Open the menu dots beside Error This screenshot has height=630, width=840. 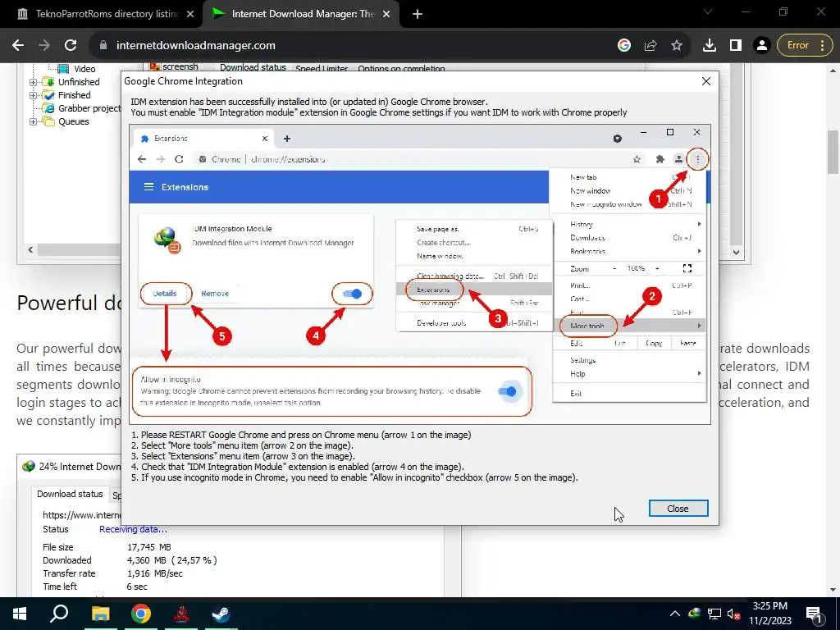click(x=822, y=46)
